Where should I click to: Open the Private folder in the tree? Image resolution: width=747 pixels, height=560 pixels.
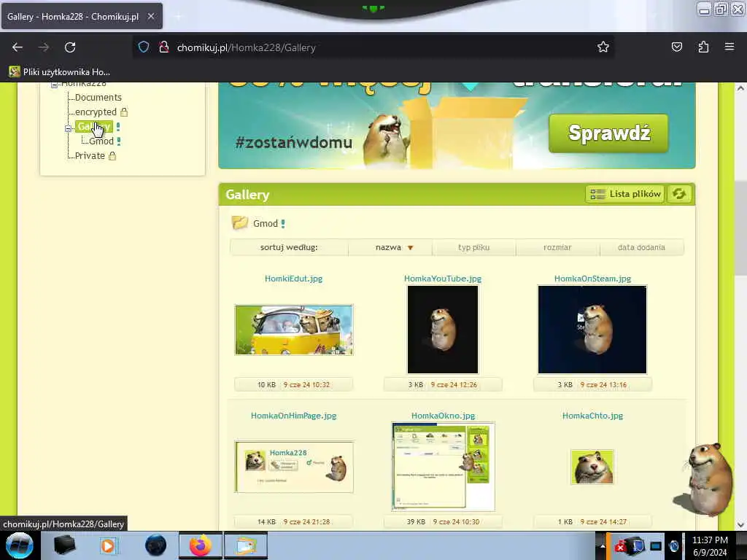pos(90,156)
